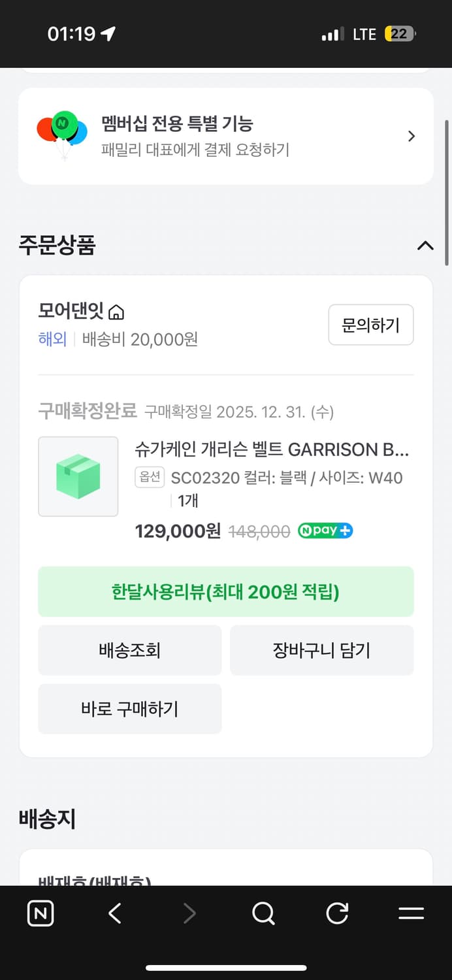The width and height of the screenshot is (452, 980).
Task: Tap 한달사용리뷰(최대 200원 적립) banner
Action: click(226, 591)
